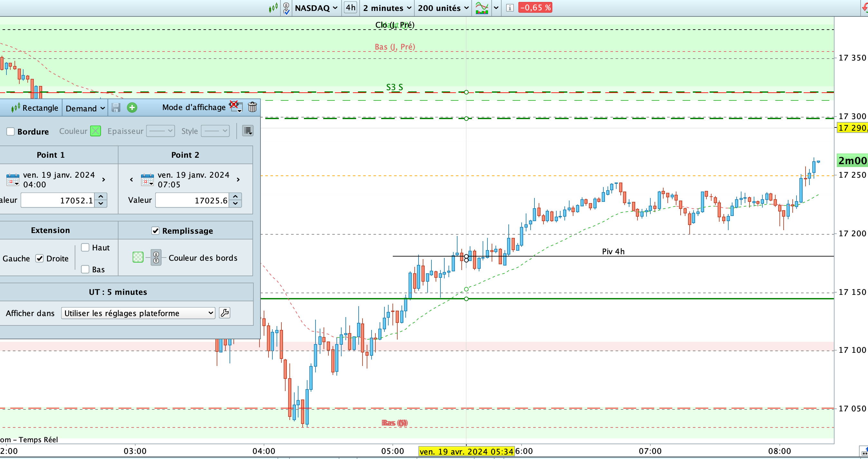Image resolution: width=868 pixels, height=459 pixels.
Task: Click the list properties icon
Action: pyautogui.click(x=248, y=131)
